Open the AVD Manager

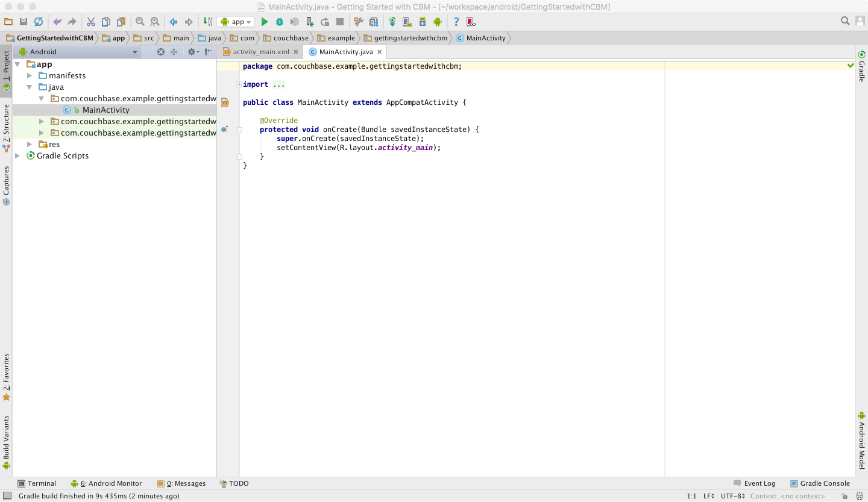[x=407, y=22]
